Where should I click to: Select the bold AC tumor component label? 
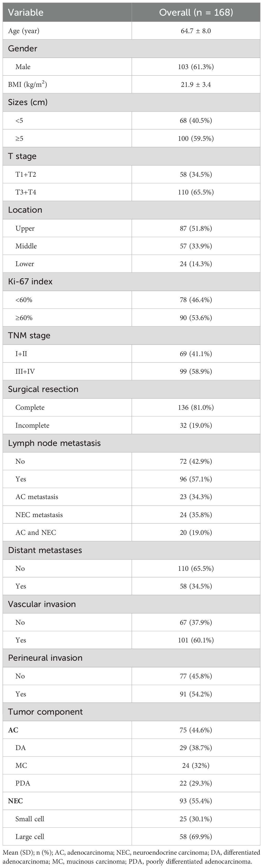[13, 730]
